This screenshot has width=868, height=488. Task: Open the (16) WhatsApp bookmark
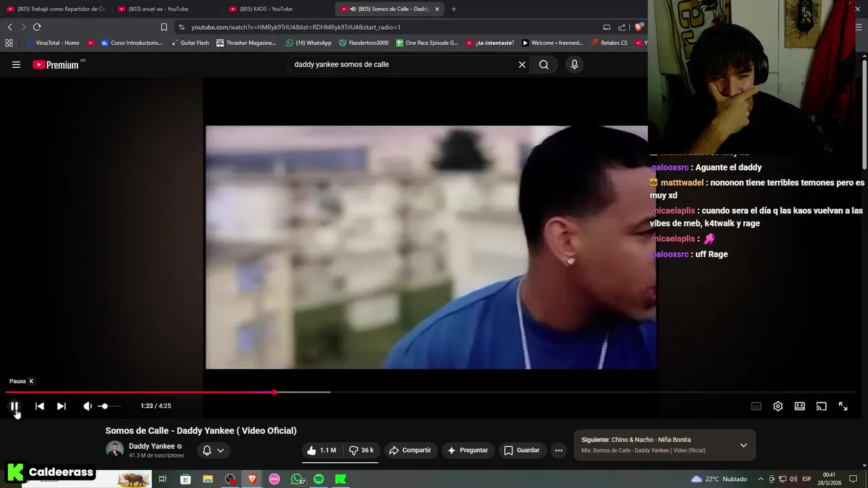coord(309,43)
